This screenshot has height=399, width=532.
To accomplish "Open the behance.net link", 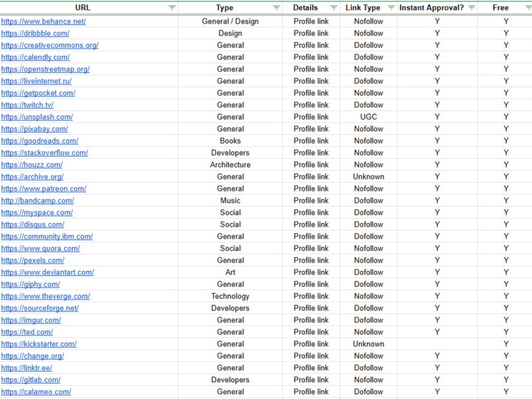I will [44, 21].
